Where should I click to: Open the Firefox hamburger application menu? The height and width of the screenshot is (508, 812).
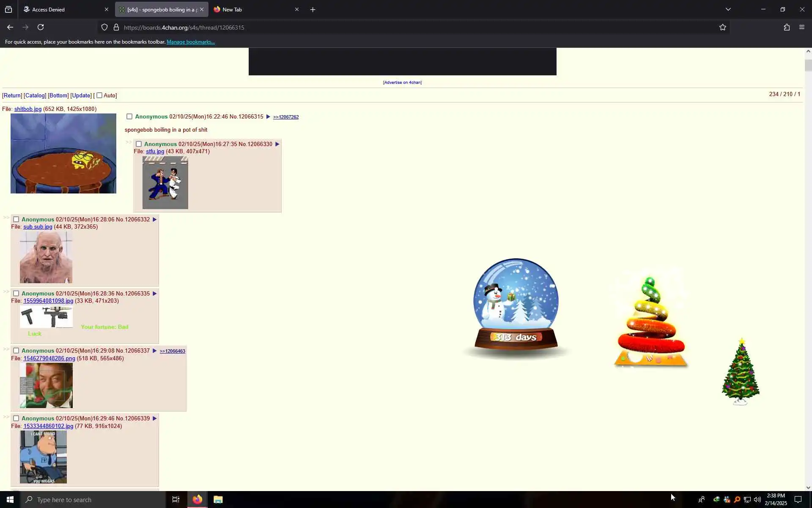(x=801, y=27)
